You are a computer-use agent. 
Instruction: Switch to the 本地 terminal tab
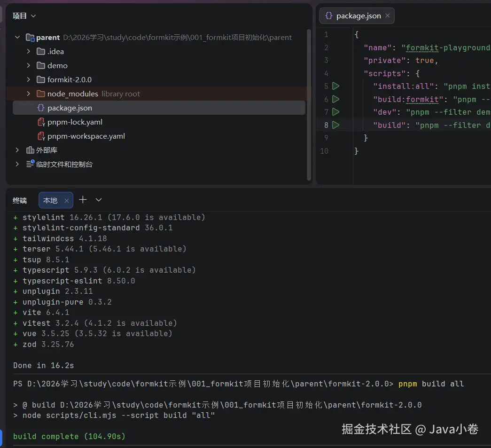(x=50, y=200)
